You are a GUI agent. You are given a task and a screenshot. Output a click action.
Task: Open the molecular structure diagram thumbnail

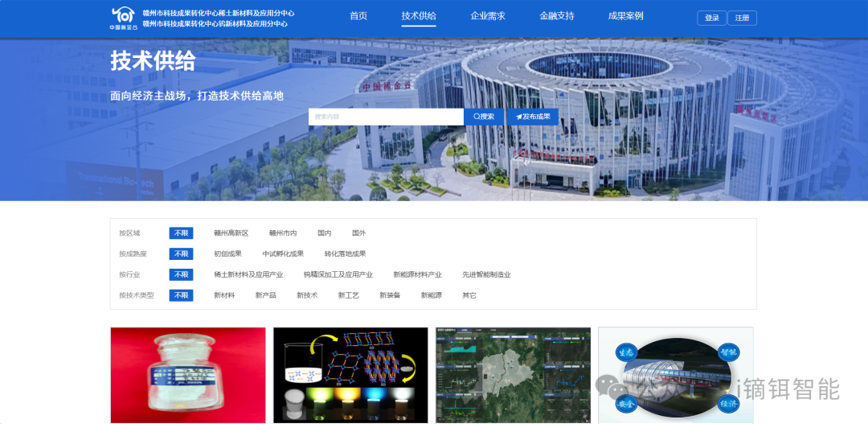350,375
